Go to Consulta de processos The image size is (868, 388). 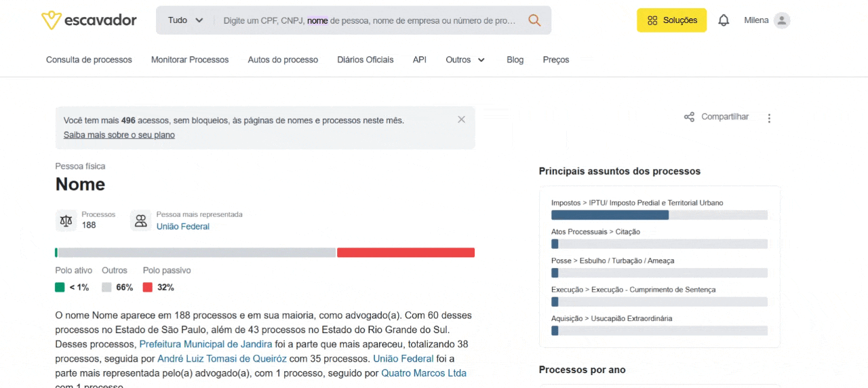89,60
